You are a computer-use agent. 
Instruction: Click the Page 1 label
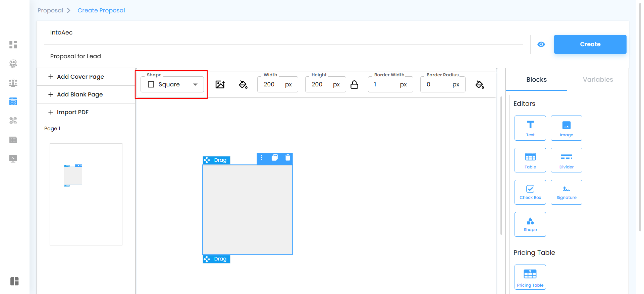click(52, 129)
